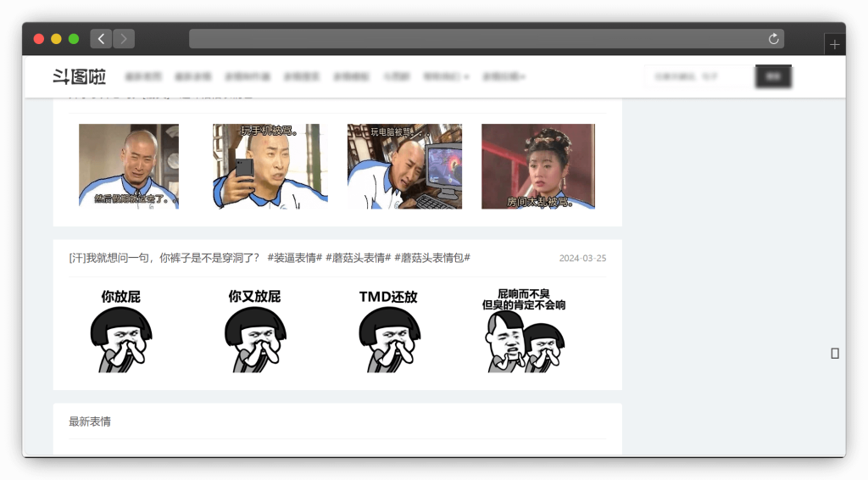
Task: Expand the second-to-last navigation dropdown menu
Action: click(446, 76)
